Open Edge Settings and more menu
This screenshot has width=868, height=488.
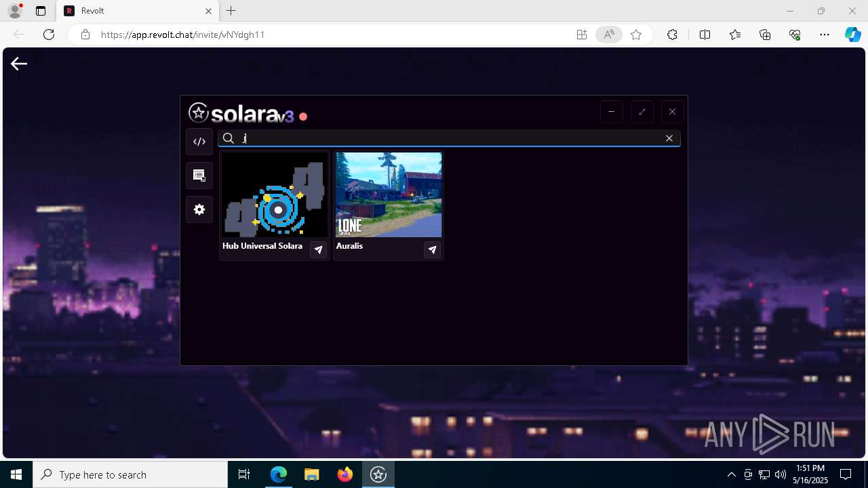click(825, 35)
